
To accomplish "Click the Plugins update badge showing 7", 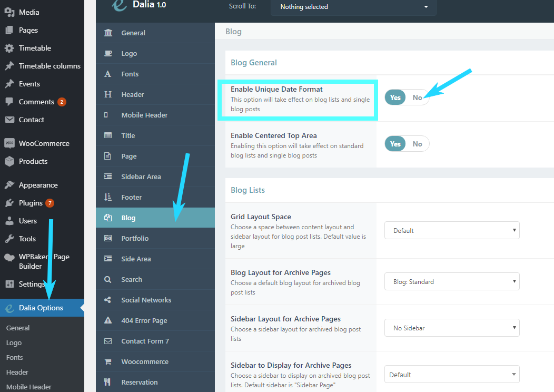I will coord(50,203).
